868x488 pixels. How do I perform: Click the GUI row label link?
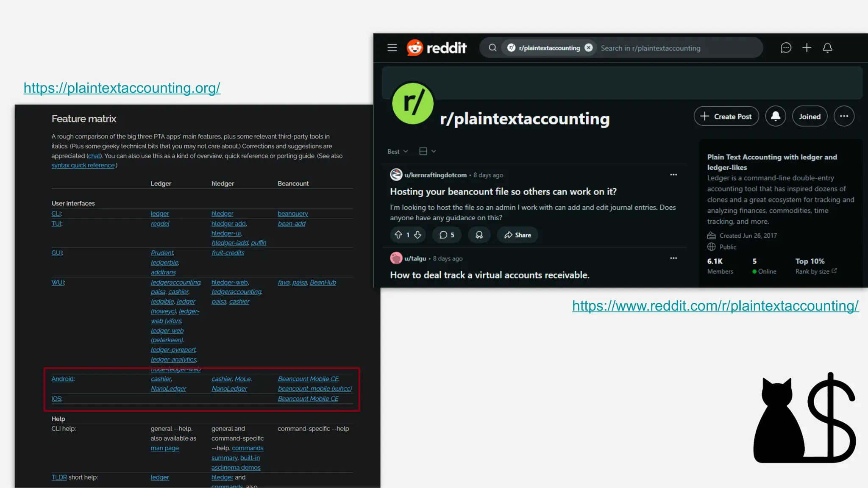click(x=57, y=253)
